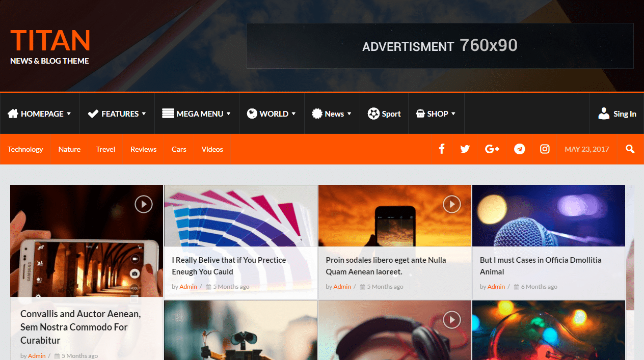
Task: Expand the WORLD dropdown arrow
Action: pyautogui.click(x=293, y=114)
